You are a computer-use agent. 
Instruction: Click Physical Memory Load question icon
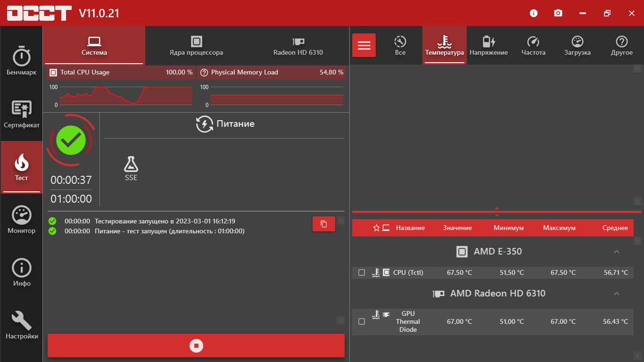[x=204, y=73]
